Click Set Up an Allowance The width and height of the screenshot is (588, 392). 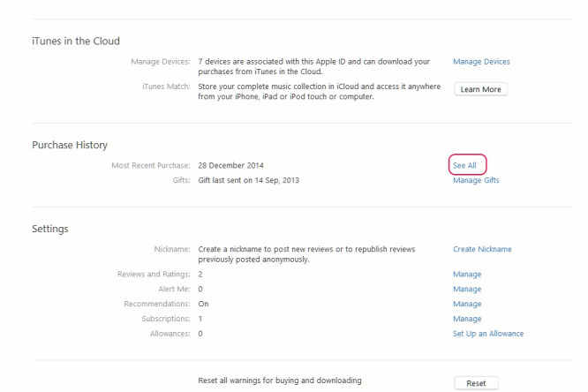click(488, 334)
